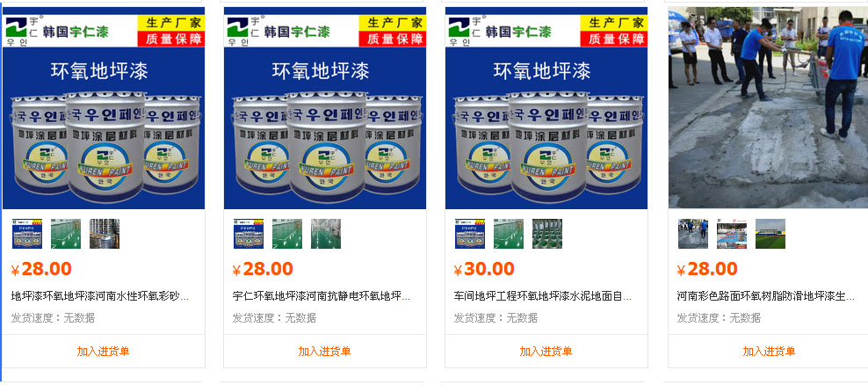The width and height of the screenshot is (868, 385).
Task: Select first product's stacked barrels thumbnail
Action: tap(105, 234)
